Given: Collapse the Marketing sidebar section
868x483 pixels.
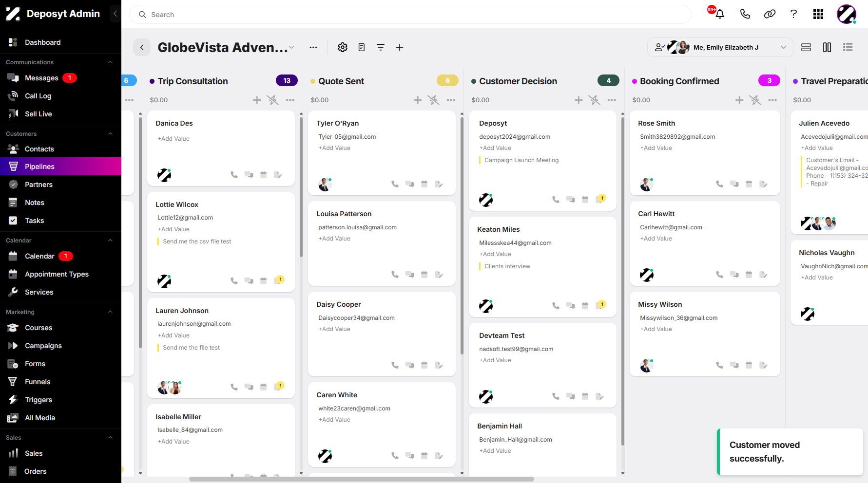Looking at the screenshot, I should point(110,312).
